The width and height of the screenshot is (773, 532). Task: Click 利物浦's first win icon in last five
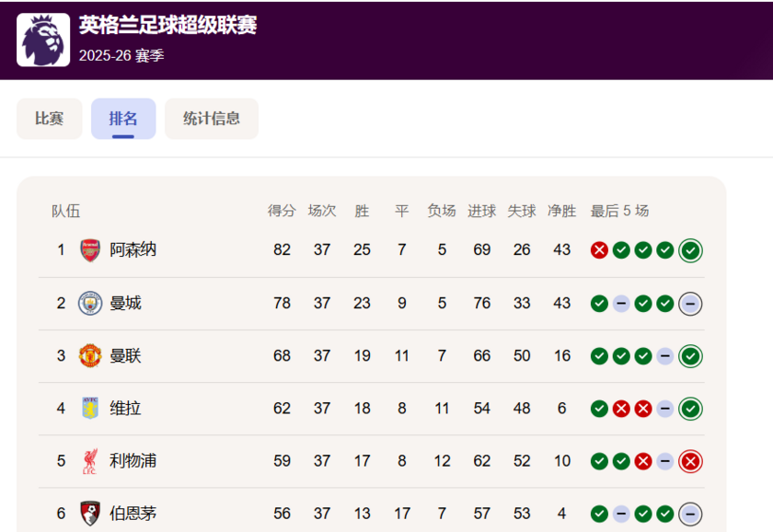[599, 461]
